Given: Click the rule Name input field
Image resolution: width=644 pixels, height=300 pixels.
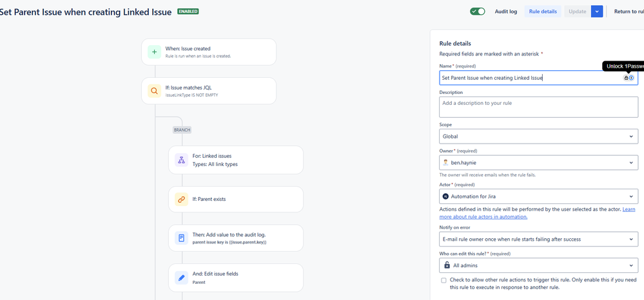Looking at the screenshot, I should (x=538, y=77).
